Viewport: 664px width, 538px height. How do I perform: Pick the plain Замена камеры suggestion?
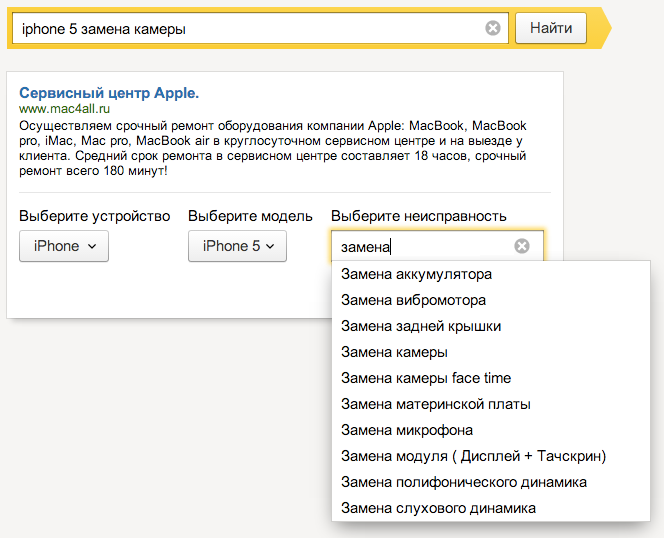pos(491,352)
